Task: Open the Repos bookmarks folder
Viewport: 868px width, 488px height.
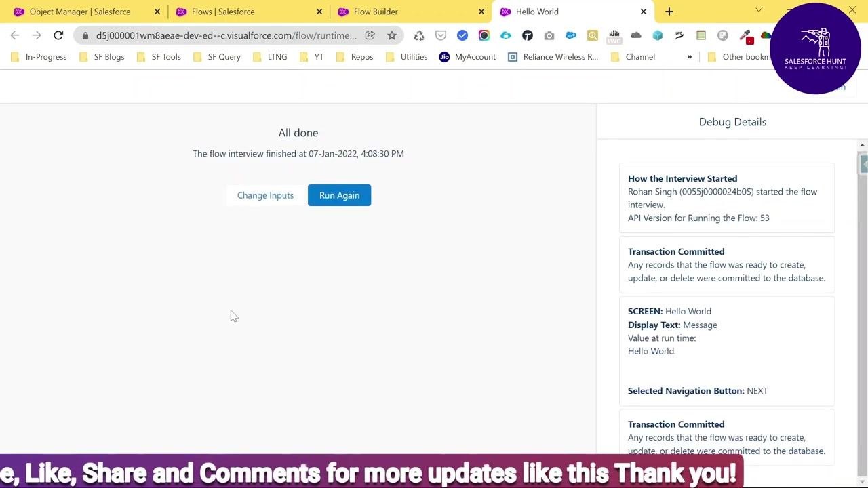Action: (355, 57)
